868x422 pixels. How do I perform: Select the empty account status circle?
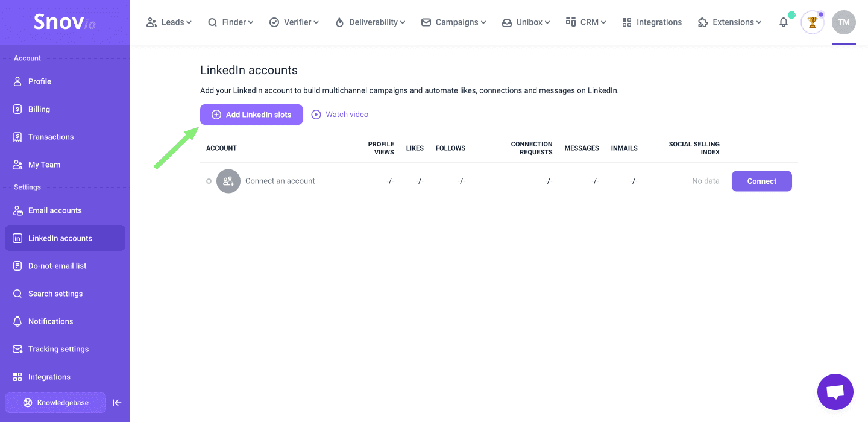pyautogui.click(x=209, y=181)
